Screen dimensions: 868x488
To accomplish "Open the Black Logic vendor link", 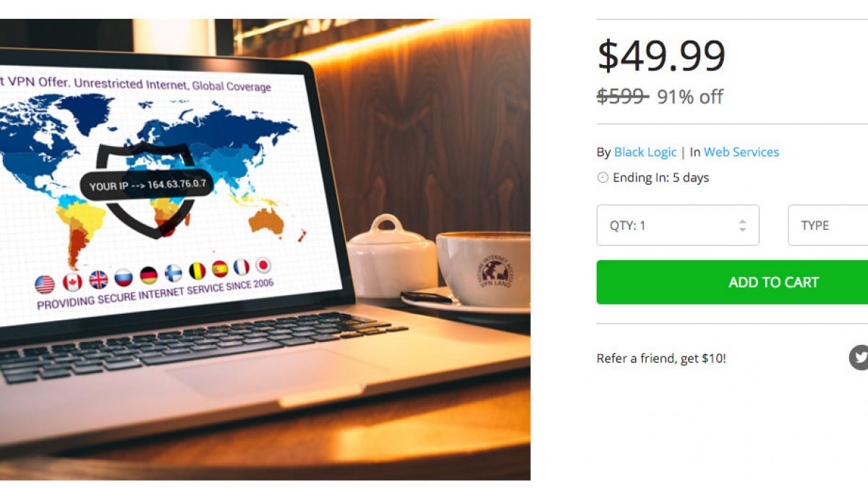I will (x=645, y=152).
